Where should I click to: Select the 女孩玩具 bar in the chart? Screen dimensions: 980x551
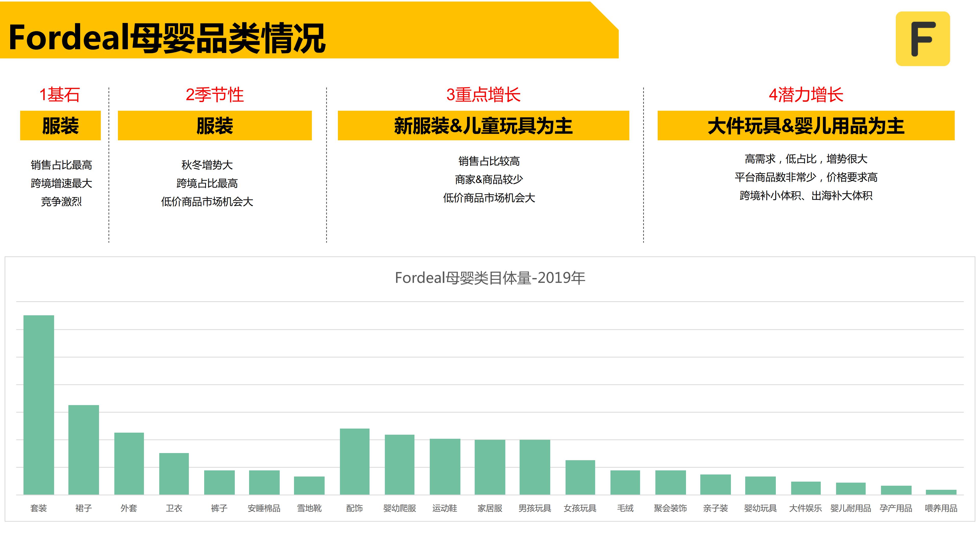(x=580, y=478)
